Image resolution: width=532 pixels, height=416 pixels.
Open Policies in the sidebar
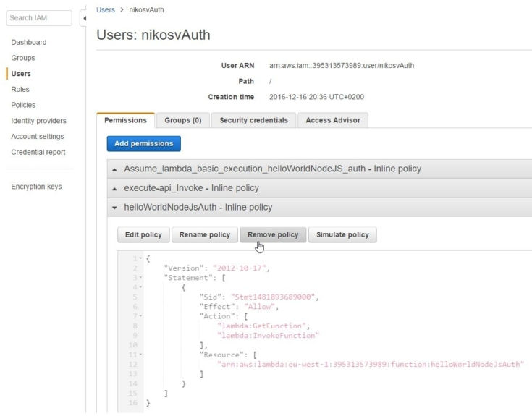pos(23,105)
